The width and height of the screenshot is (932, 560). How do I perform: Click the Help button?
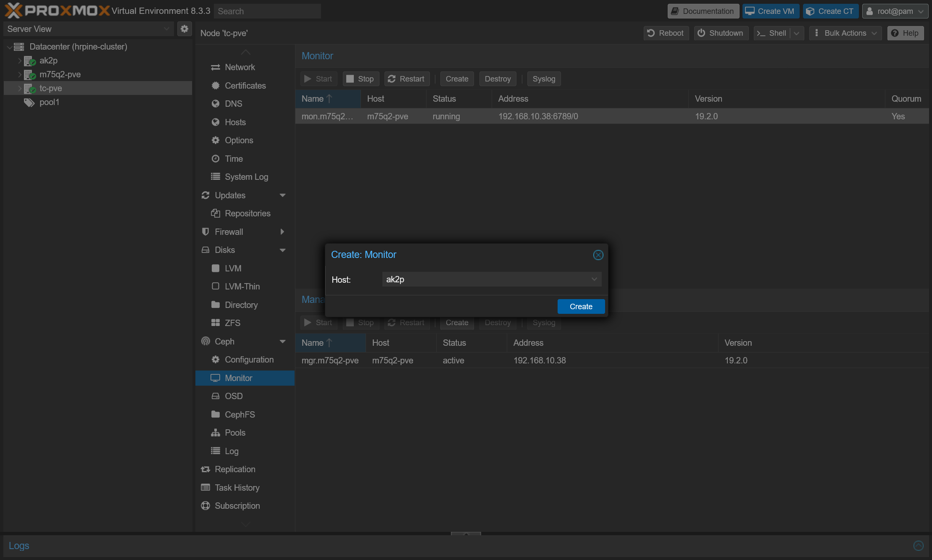coord(906,33)
